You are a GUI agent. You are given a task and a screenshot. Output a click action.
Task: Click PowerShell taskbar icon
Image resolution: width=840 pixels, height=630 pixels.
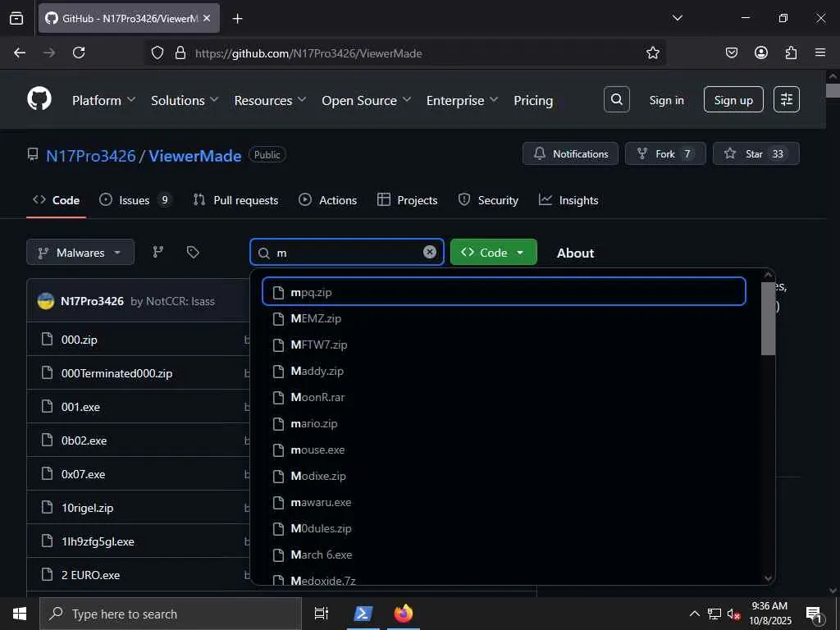pos(363,614)
